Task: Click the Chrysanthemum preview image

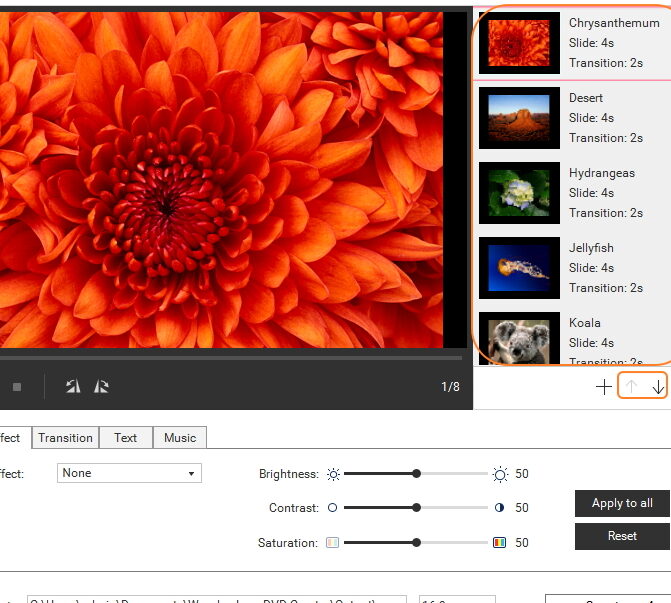Action: click(x=221, y=180)
